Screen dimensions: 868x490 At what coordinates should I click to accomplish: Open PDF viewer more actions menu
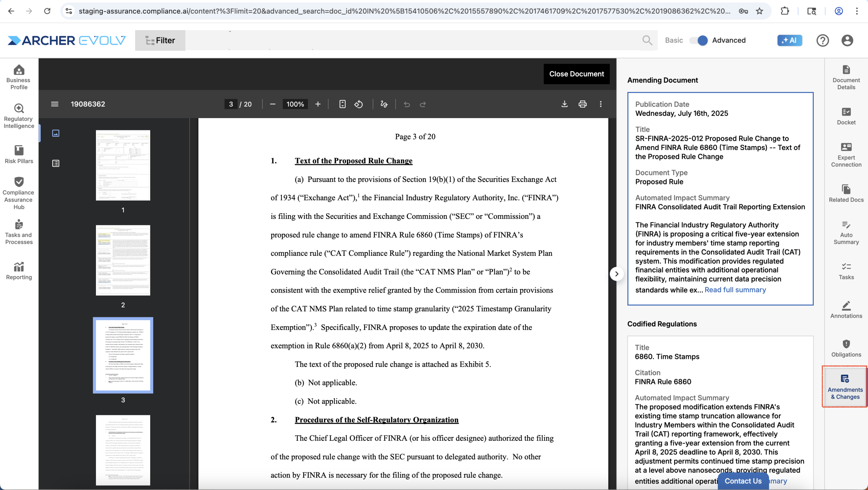click(x=601, y=104)
